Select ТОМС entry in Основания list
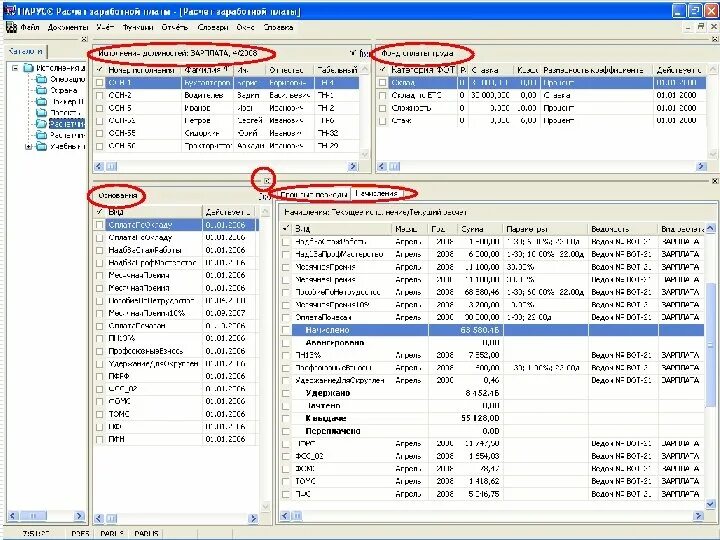Screen dimensions: 720x540 pos(176,414)
